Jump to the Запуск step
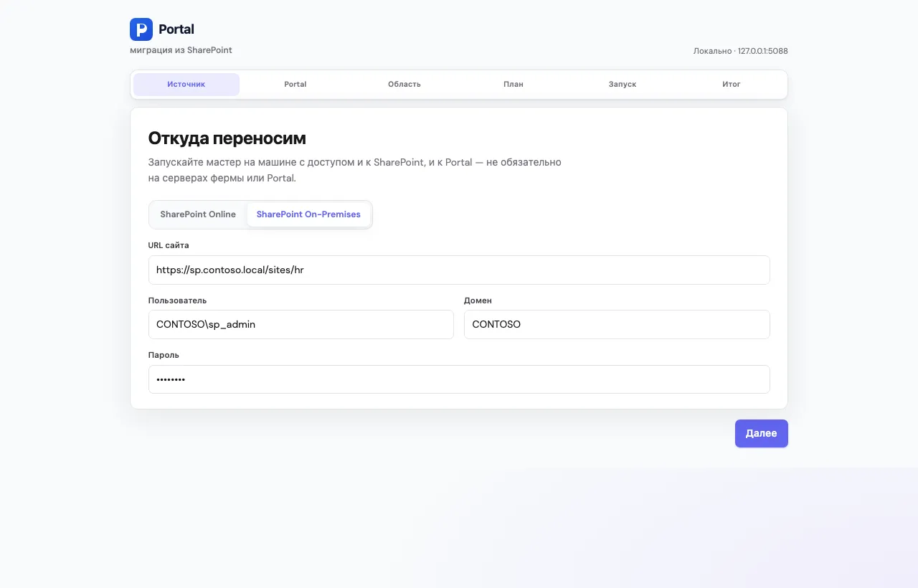 click(x=623, y=85)
